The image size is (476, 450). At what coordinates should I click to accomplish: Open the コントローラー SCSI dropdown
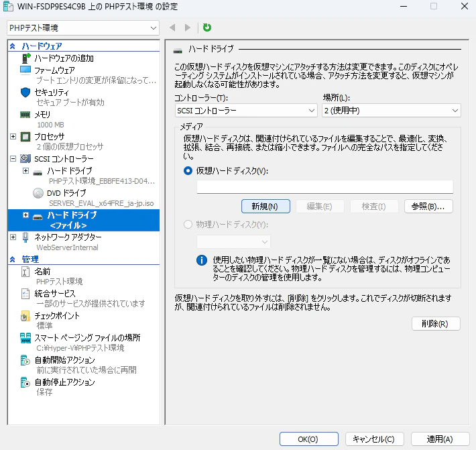tap(246, 111)
